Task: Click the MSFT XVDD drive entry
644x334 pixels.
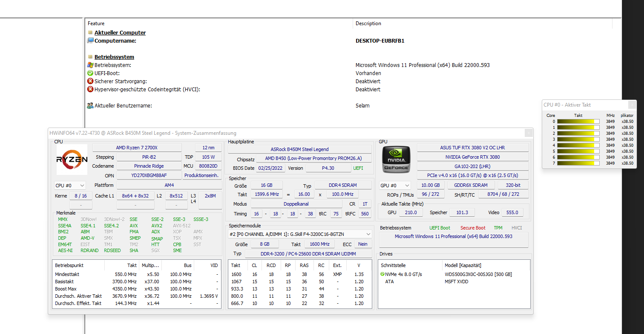Action: pos(457,282)
